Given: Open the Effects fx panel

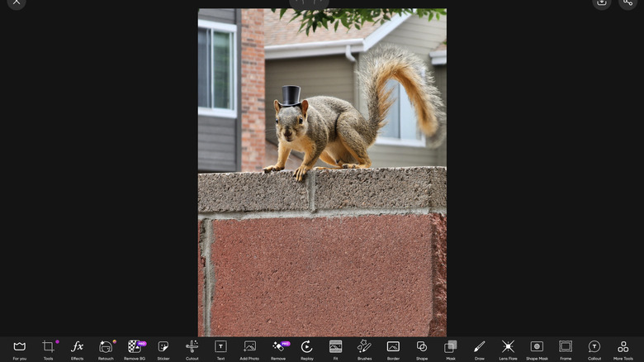Looking at the screenshot, I should tap(77, 350).
